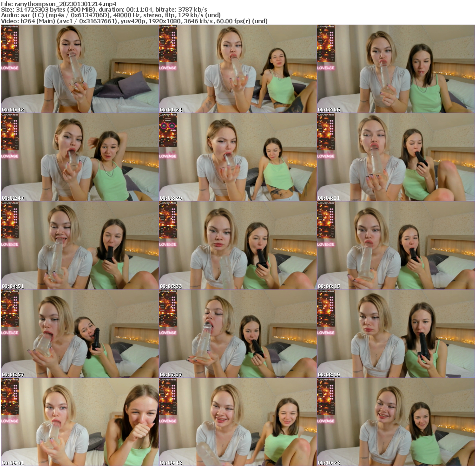
Task: Click the 00:09:01 timestamp overlay
Action: (x=13, y=463)
